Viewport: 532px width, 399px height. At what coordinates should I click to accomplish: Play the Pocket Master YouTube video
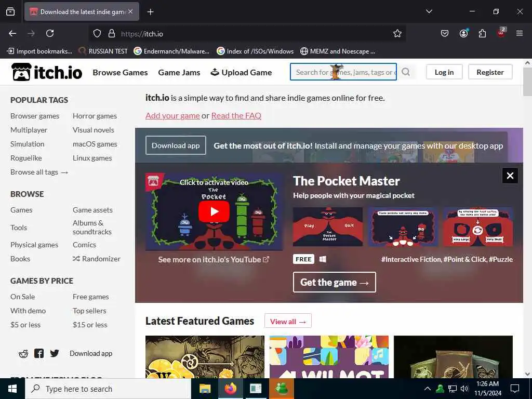[214, 211]
